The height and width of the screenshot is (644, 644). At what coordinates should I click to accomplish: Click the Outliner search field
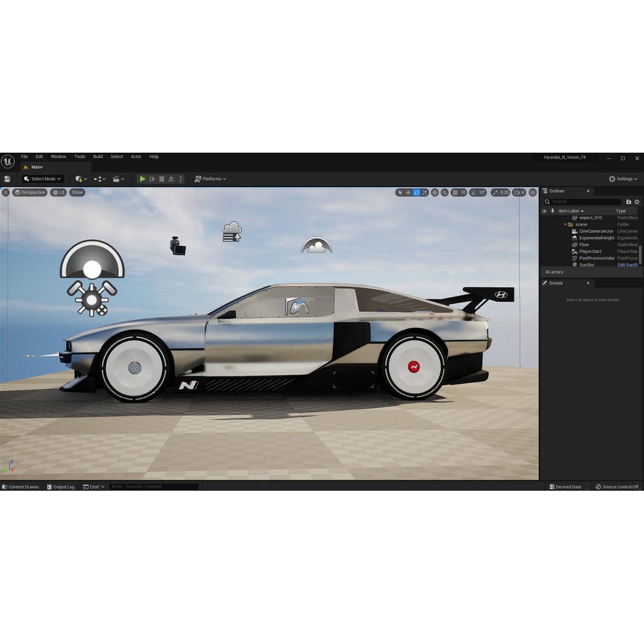click(x=583, y=202)
